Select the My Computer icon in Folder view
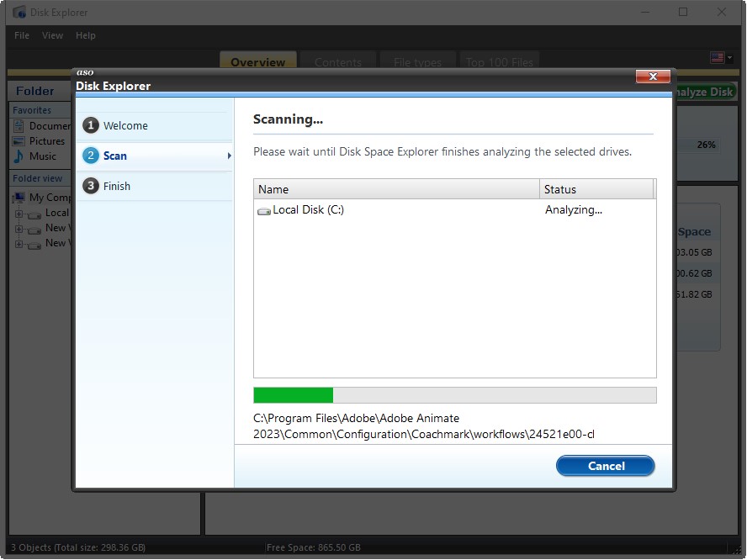Image resolution: width=747 pixels, height=560 pixels. (x=20, y=197)
